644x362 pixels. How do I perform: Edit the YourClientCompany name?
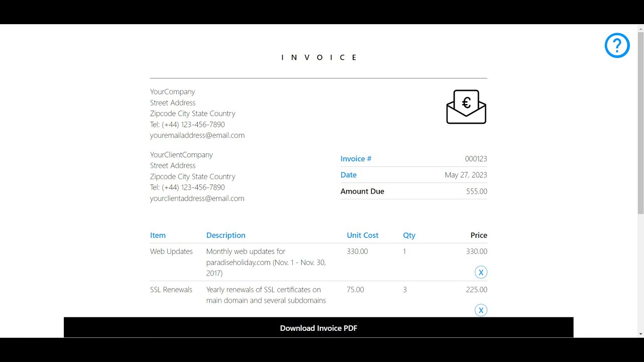pyautogui.click(x=181, y=155)
